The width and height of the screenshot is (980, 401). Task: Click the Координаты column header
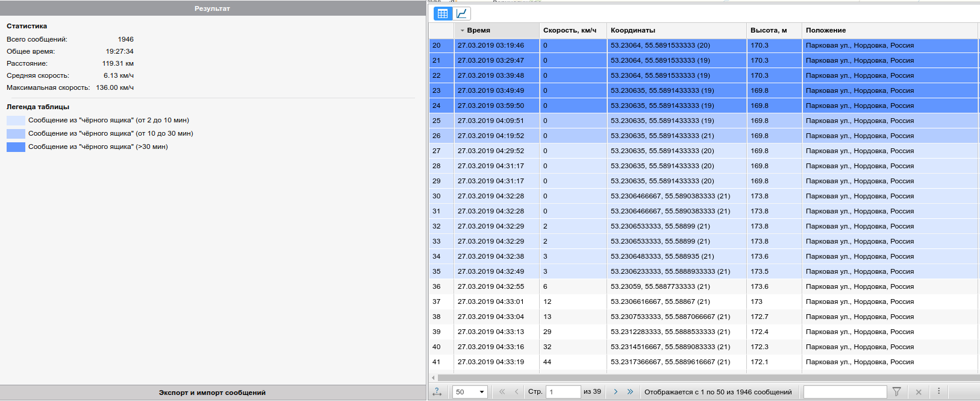(632, 30)
